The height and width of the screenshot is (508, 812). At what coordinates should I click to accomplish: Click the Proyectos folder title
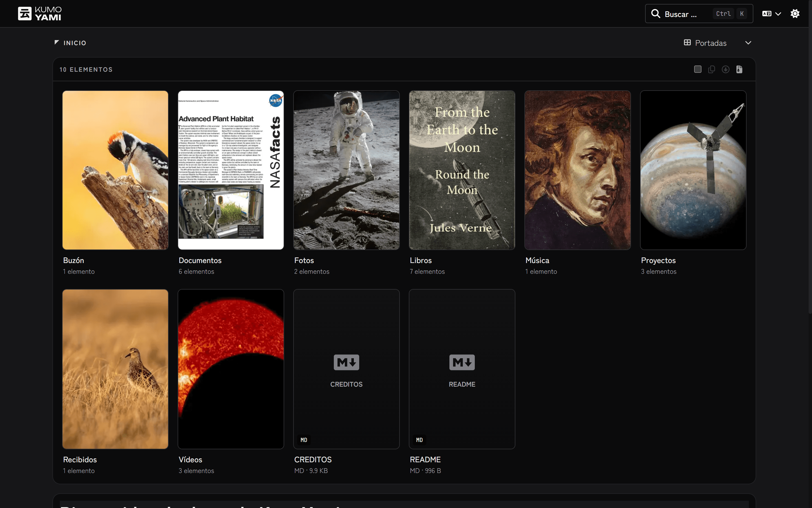coord(658,260)
